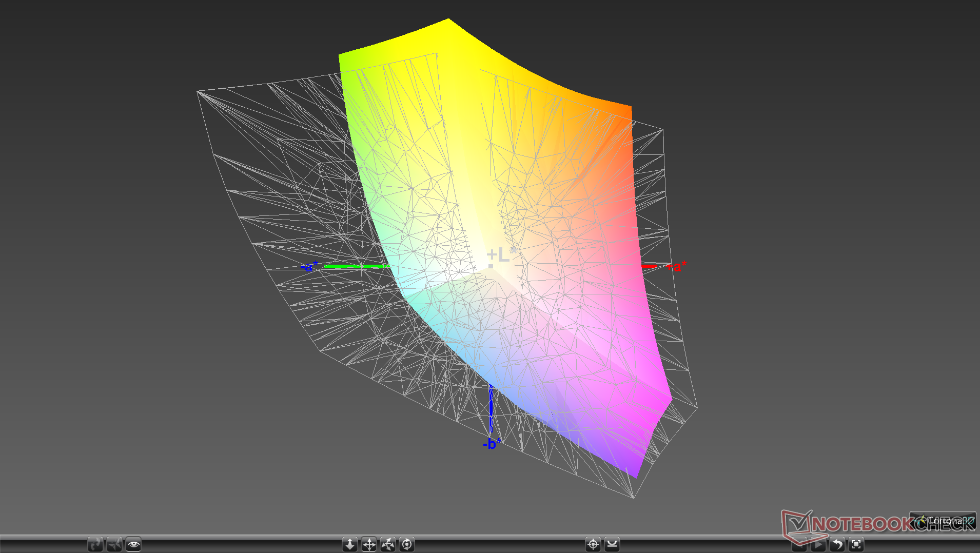The image size is (980, 553).
Task: Fit the scene to the window
Action: coord(856,544)
